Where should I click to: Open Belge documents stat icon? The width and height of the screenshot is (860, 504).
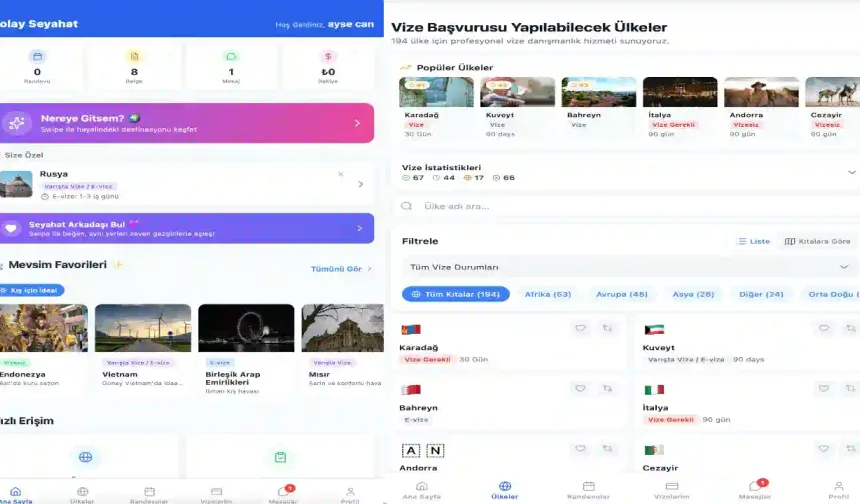134,57
